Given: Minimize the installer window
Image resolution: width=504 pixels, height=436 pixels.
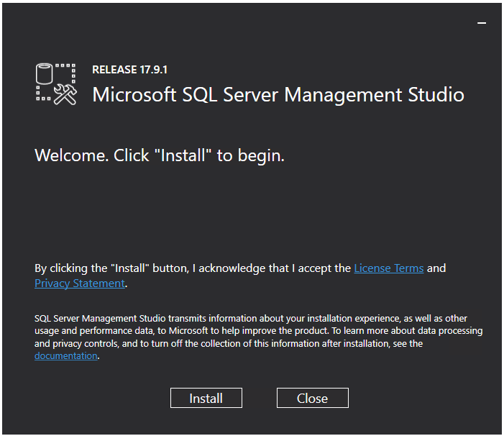Looking at the screenshot, I should coord(482,23).
